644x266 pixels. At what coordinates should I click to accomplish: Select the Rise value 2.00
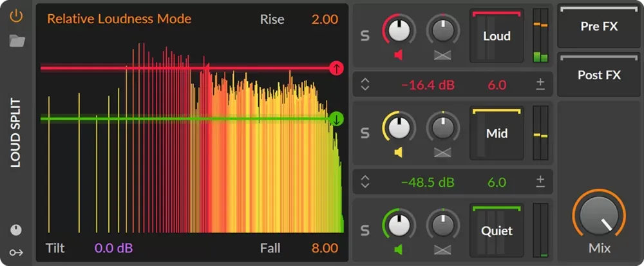pos(325,19)
